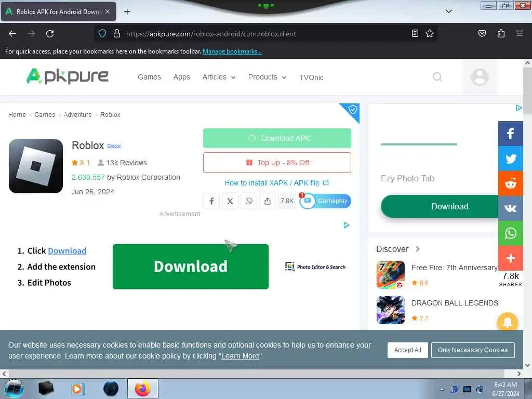The height and width of the screenshot is (399, 532).
Task: Click the Roblox app icon thumbnail
Action: pos(36,166)
